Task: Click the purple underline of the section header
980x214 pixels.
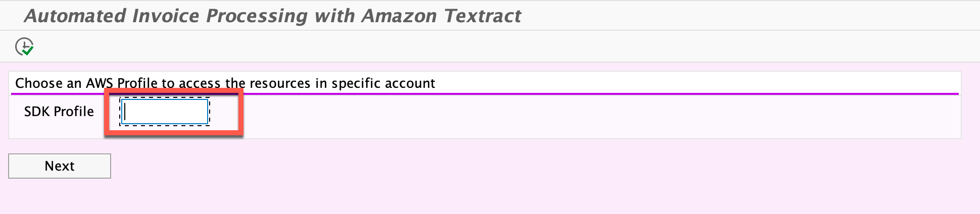Action: click(485, 93)
